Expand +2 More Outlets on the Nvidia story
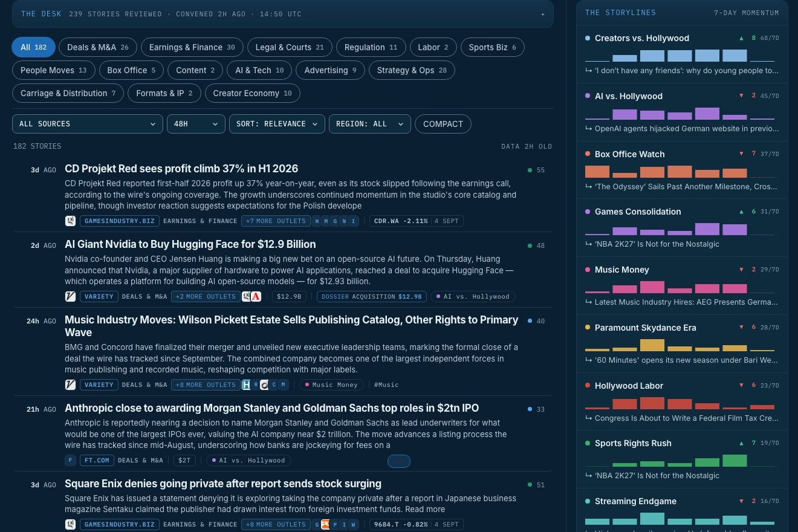 pos(206,297)
